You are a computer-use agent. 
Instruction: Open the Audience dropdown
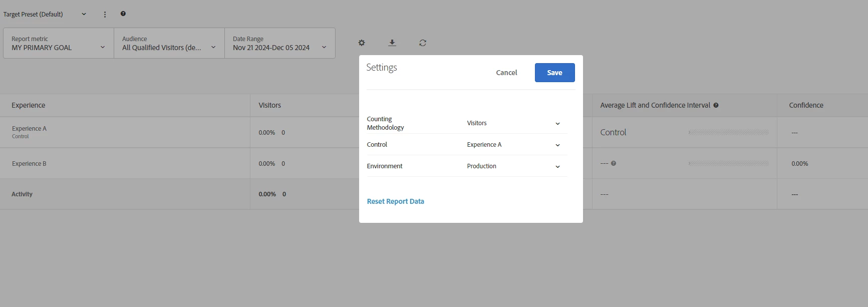coord(169,43)
